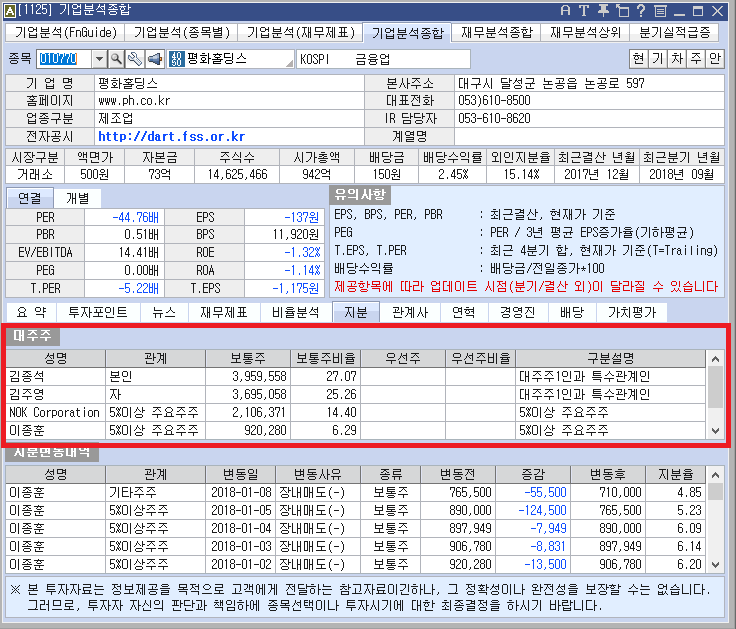This screenshot has height=629, width=736.
Task: Click the magnifier stock search icon
Action: [116, 59]
